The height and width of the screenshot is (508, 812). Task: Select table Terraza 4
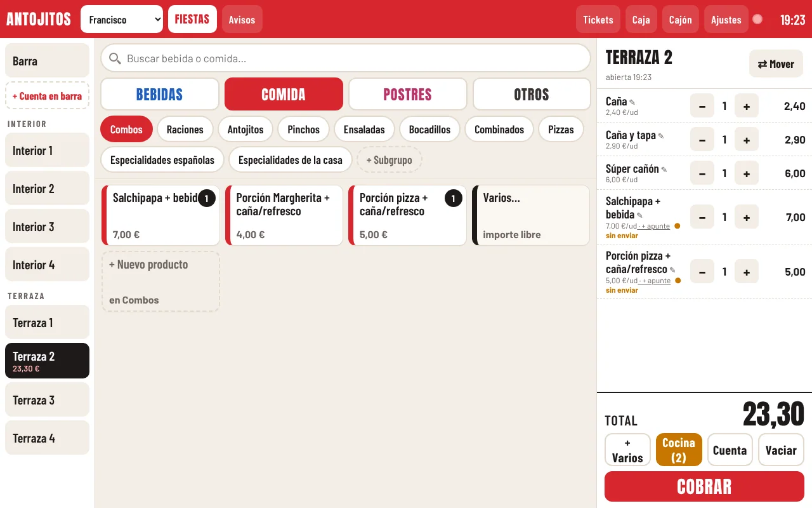point(47,438)
